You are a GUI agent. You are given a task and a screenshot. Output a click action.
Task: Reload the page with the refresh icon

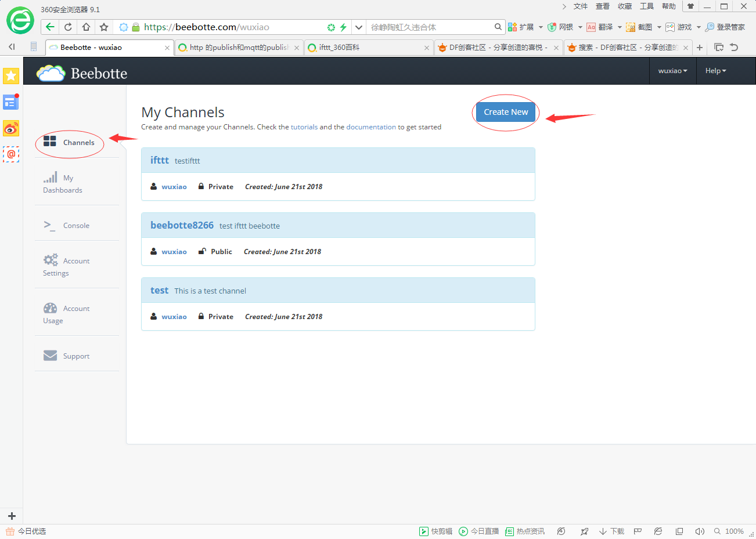coord(68,27)
